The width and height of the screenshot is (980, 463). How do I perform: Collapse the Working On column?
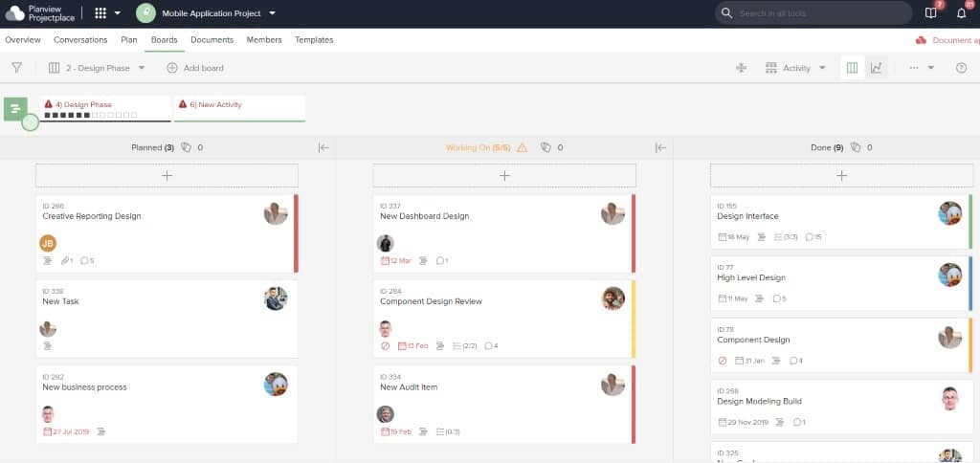tap(660, 147)
